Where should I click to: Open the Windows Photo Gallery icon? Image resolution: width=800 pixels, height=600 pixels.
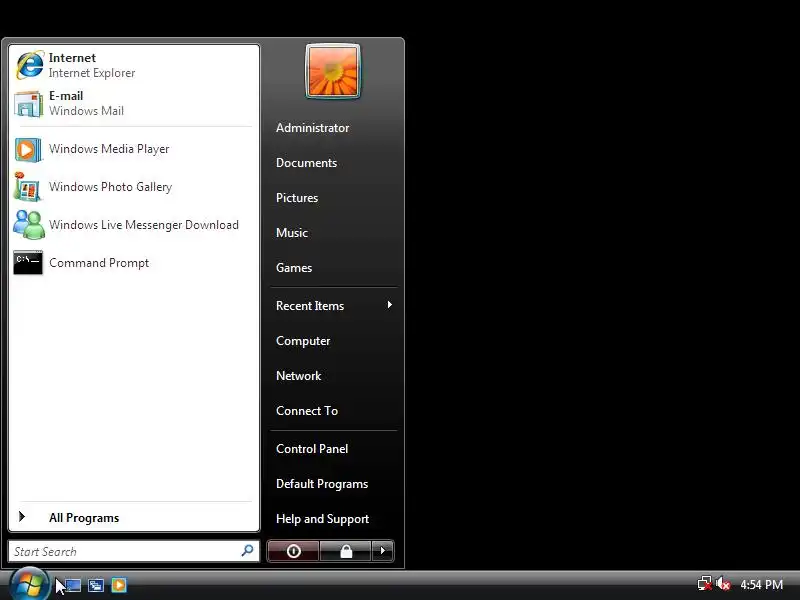pos(28,187)
